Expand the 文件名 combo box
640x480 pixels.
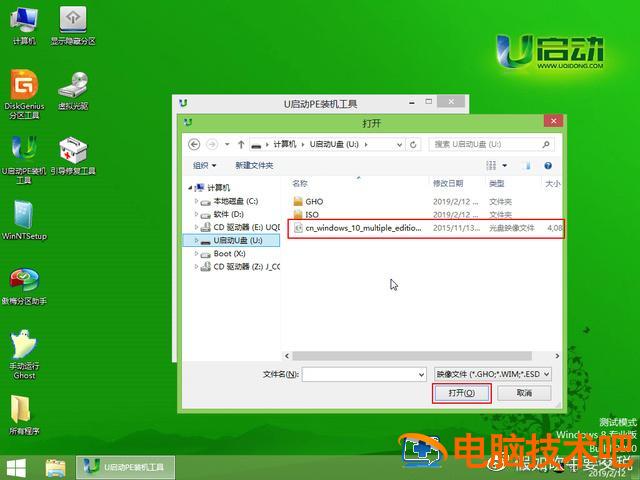click(x=421, y=374)
